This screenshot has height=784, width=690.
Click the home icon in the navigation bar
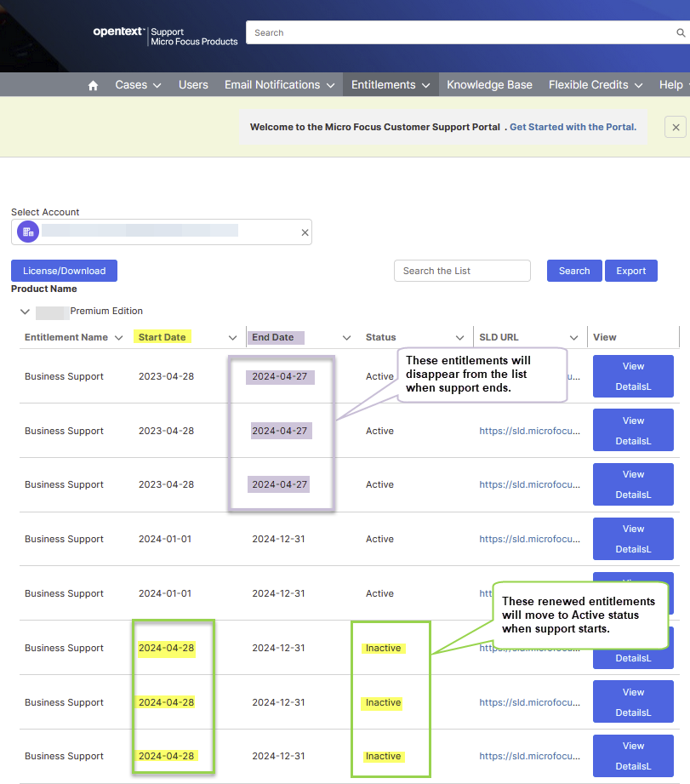pyautogui.click(x=92, y=84)
